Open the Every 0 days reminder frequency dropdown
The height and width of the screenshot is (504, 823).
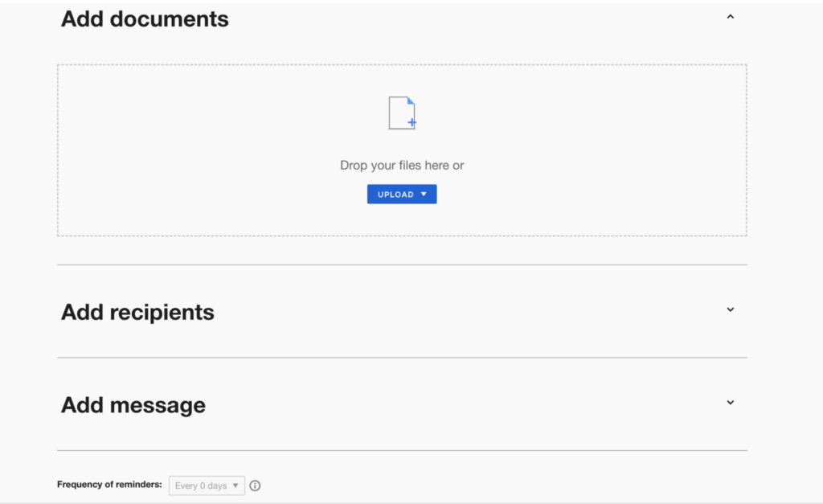pyautogui.click(x=207, y=486)
